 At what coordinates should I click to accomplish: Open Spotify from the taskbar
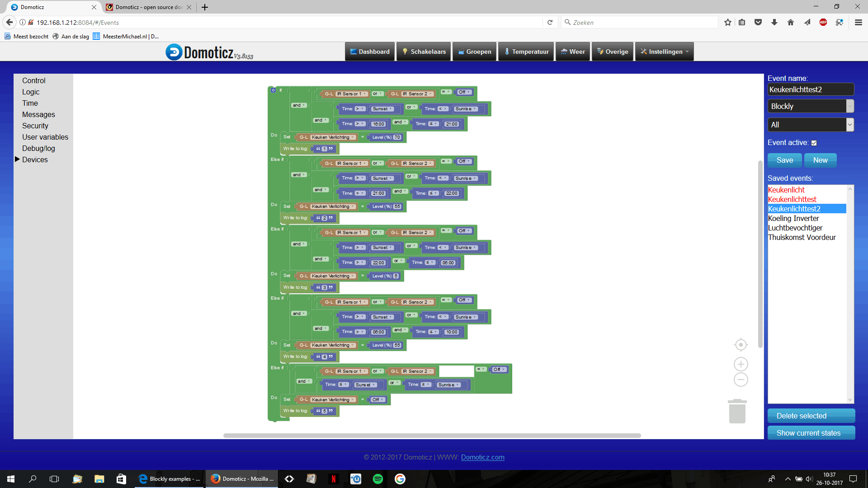pos(378,479)
